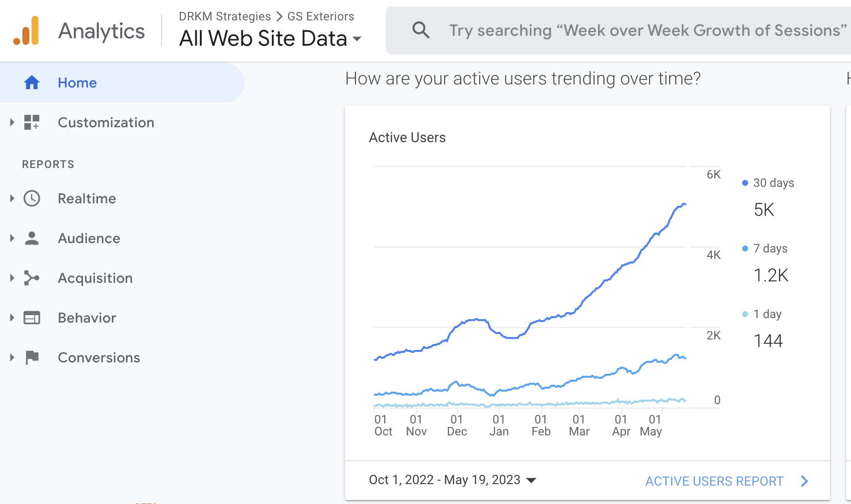Expand the Conversions reports arrow
This screenshot has height=504, width=851.
pyautogui.click(x=12, y=357)
